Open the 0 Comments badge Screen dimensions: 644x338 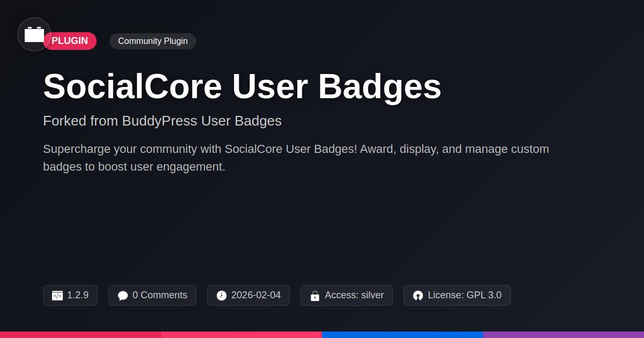[152, 295]
